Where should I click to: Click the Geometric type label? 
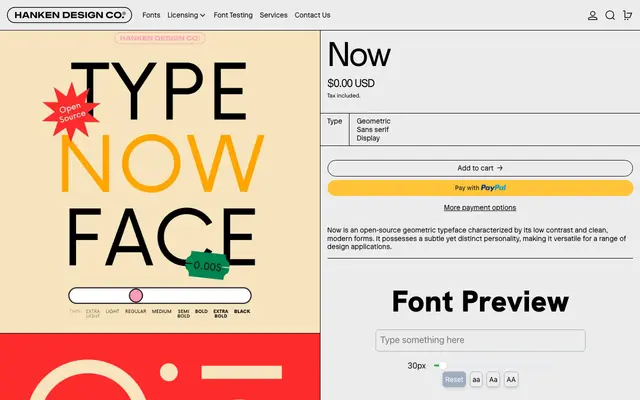coord(373,121)
